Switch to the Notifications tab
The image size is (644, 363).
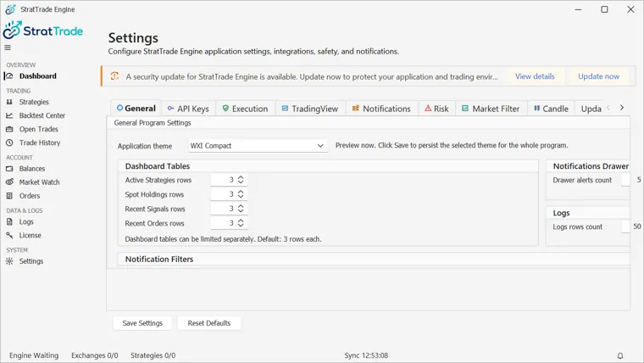click(x=381, y=109)
